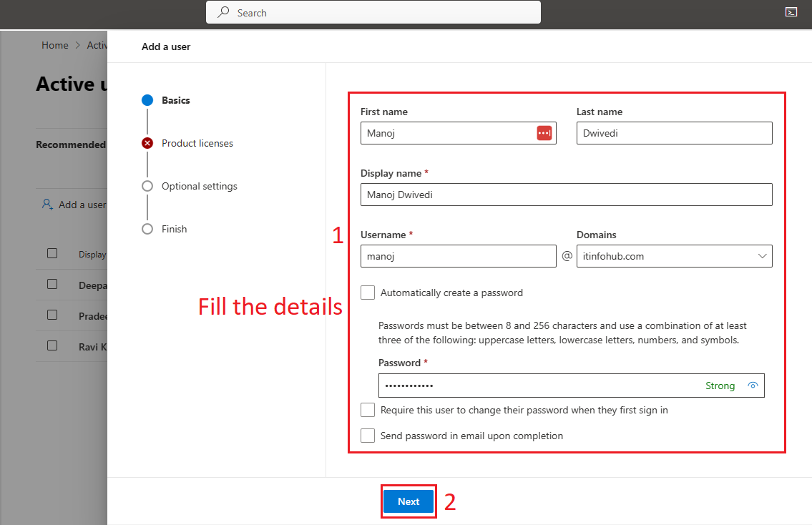
Task: Click Add a user in the background page
Action: (82, 205)
